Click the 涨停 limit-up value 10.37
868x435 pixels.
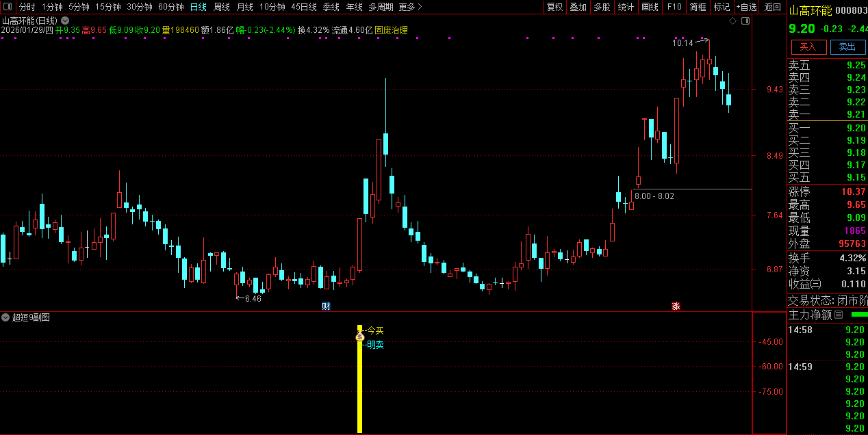point(853,192)
